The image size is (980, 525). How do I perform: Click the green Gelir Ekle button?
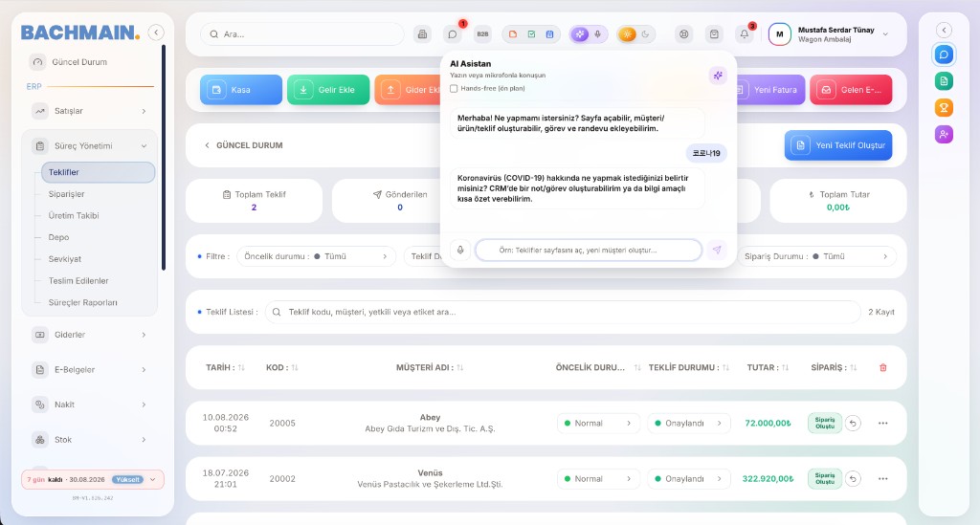pos(329,90)
